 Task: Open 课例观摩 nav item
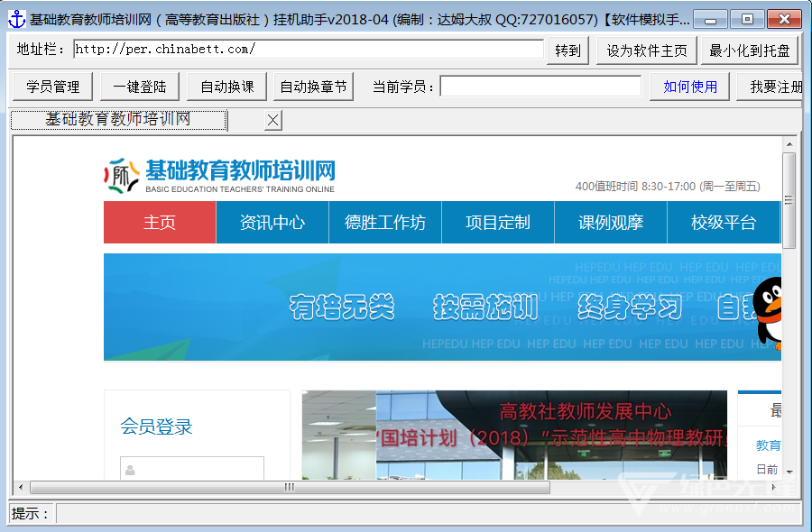(x=611, y=222)
